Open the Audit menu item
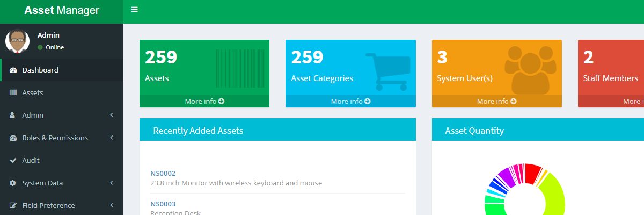Viewport: 644px width, 215px height. tap(62, 160)
